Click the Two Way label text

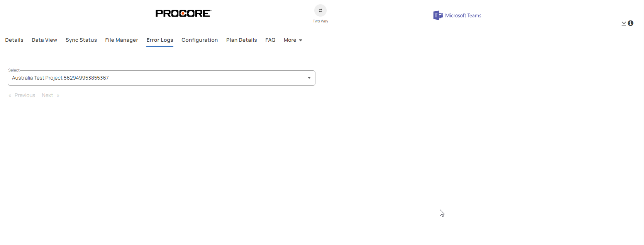pyautogui.click(x=320, y=21)
